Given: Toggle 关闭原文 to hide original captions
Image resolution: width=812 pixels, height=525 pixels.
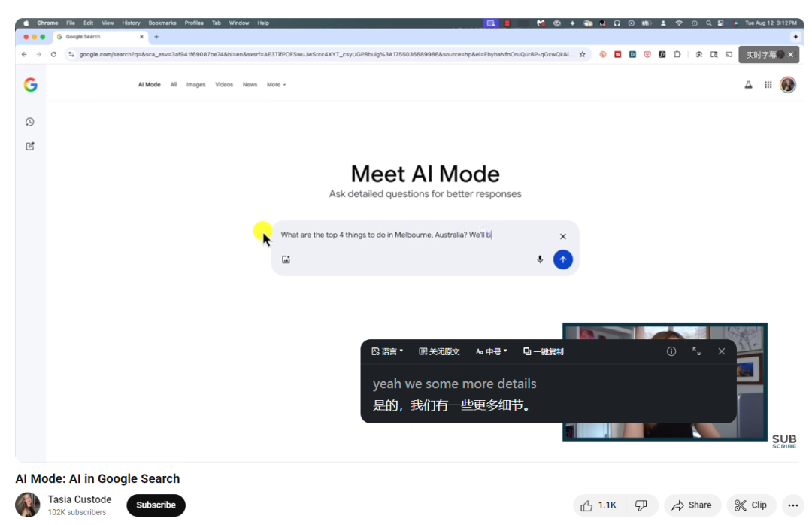Looking at the screenshot, I should [x=439, y=351].
